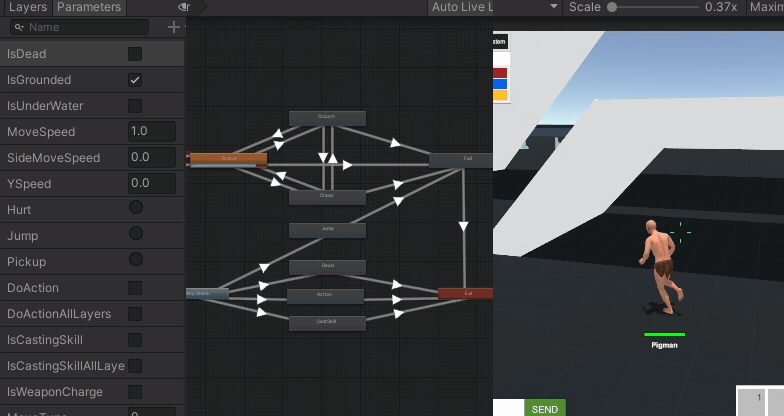The height and width of the screenshot is (416, 784).
Task: Click the chat input box beside SEND
Action: click(508, 408)
